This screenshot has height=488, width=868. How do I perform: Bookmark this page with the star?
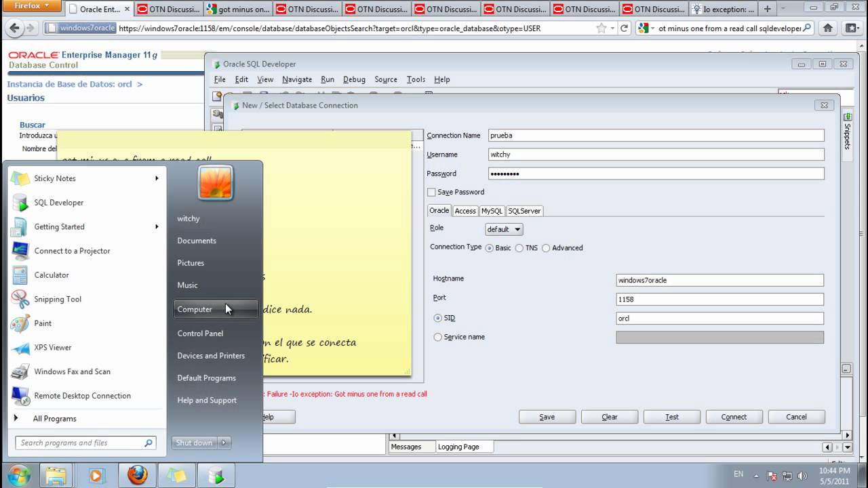[x=601, y=28]
